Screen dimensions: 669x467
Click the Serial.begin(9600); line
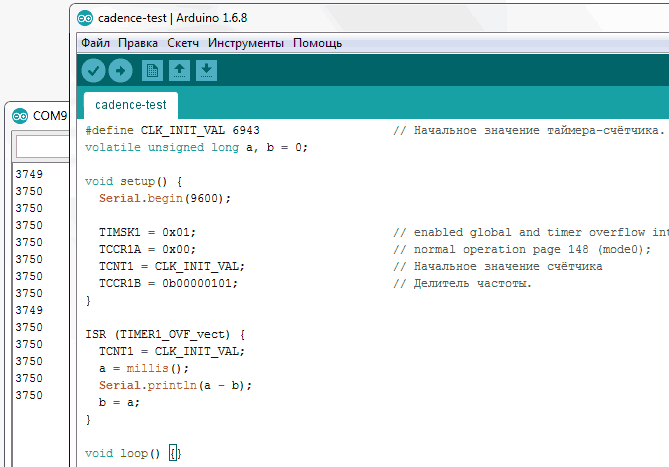tap(165, 198)
